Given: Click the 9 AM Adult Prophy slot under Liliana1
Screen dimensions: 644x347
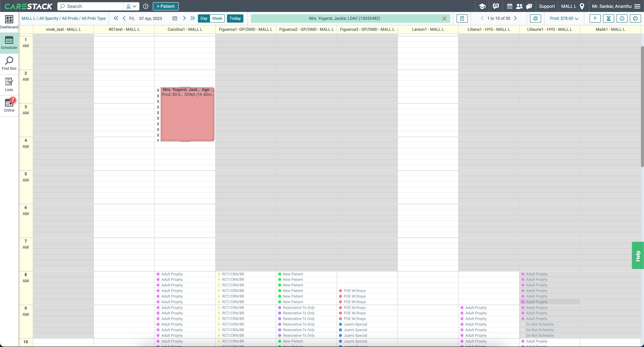Looking at the screenshot, I should (x=489, y=308).
